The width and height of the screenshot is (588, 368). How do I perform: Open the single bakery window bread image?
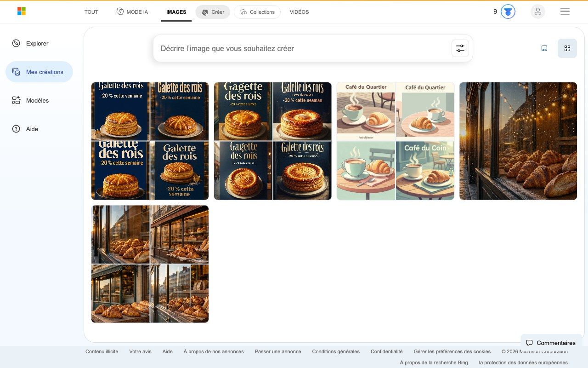518,141
